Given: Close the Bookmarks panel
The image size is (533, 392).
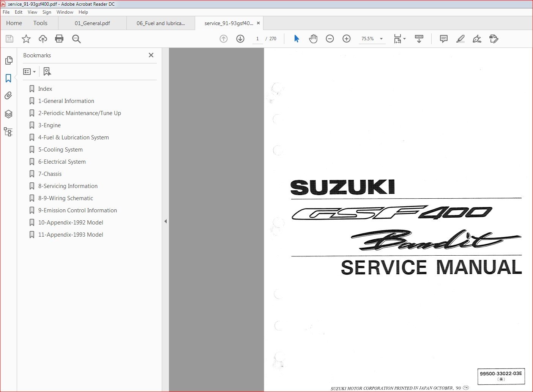Looking at the screenshot, I should [x=151, y=55].
